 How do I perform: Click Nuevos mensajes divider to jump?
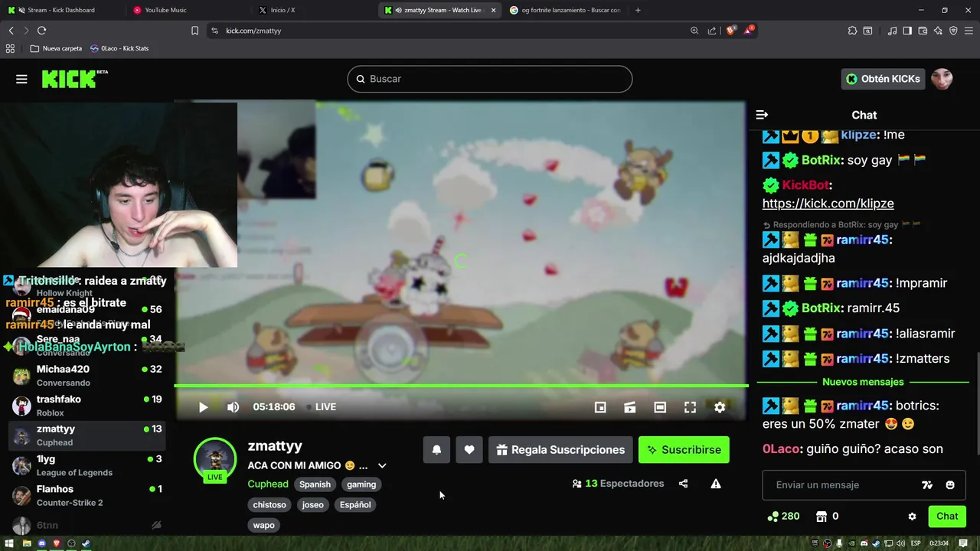(863, 382)
